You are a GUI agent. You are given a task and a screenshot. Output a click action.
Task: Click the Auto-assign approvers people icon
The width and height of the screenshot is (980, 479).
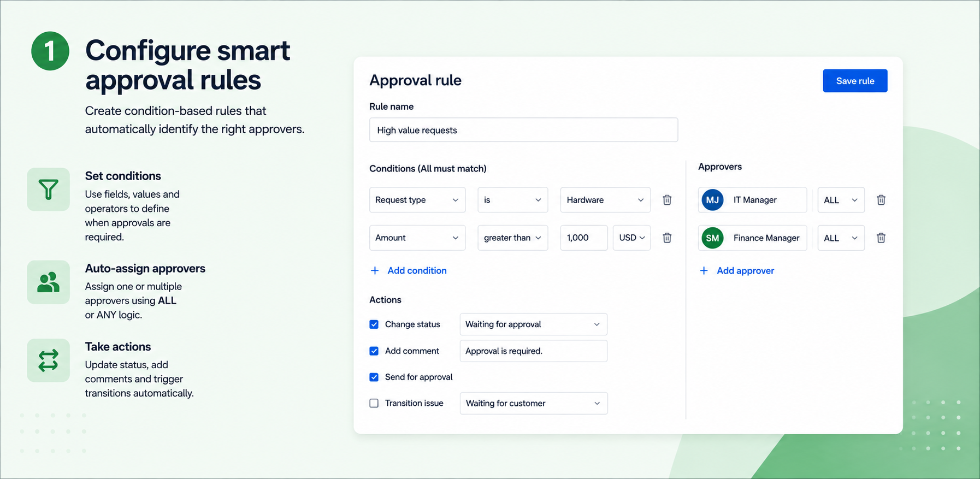pyautogui.click(x=49, y=282)
